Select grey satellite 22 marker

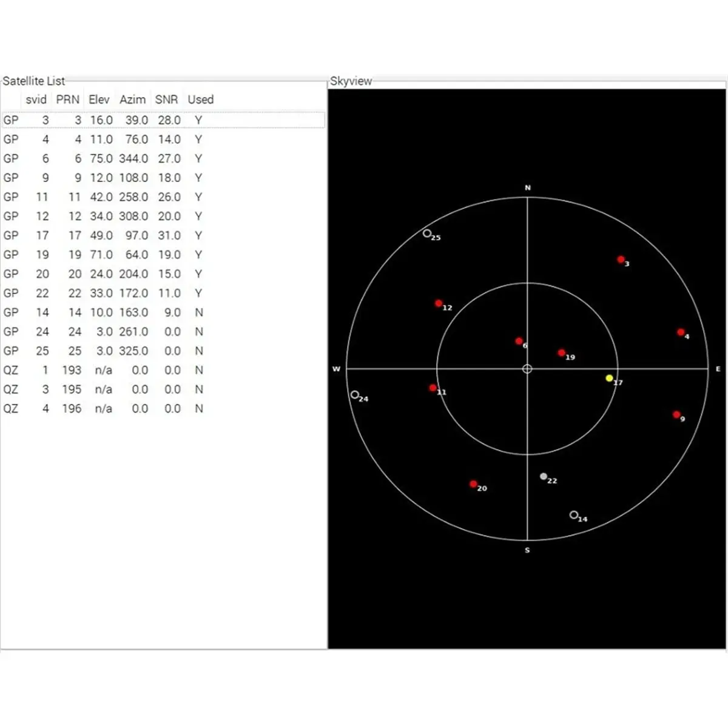pos(544,476)
